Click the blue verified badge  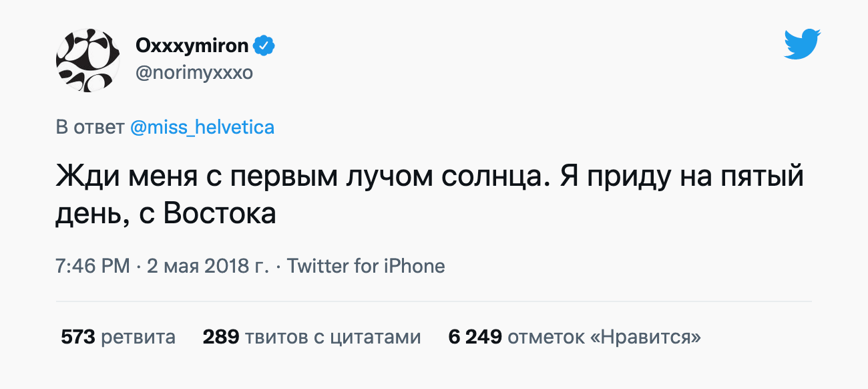click(x=266, y=46)
